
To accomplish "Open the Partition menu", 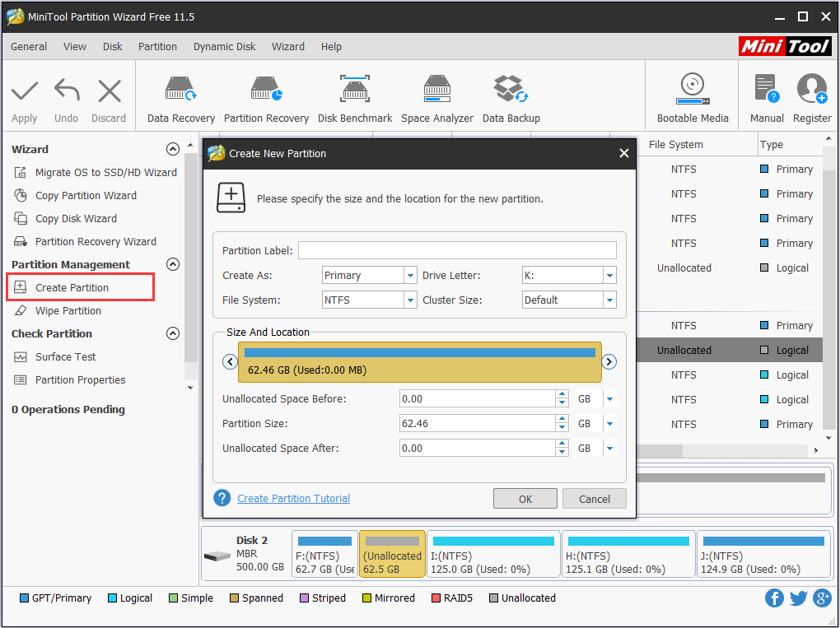I will (x=157, y=47).
